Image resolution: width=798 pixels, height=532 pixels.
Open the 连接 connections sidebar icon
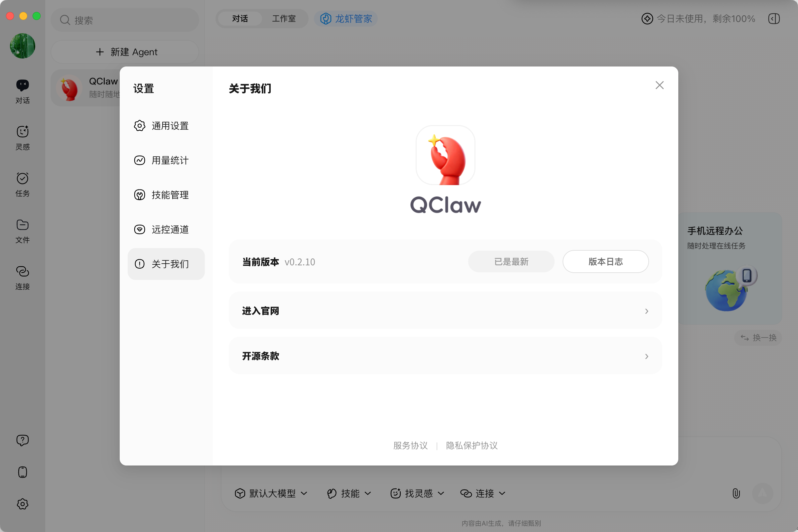point(22,277)
